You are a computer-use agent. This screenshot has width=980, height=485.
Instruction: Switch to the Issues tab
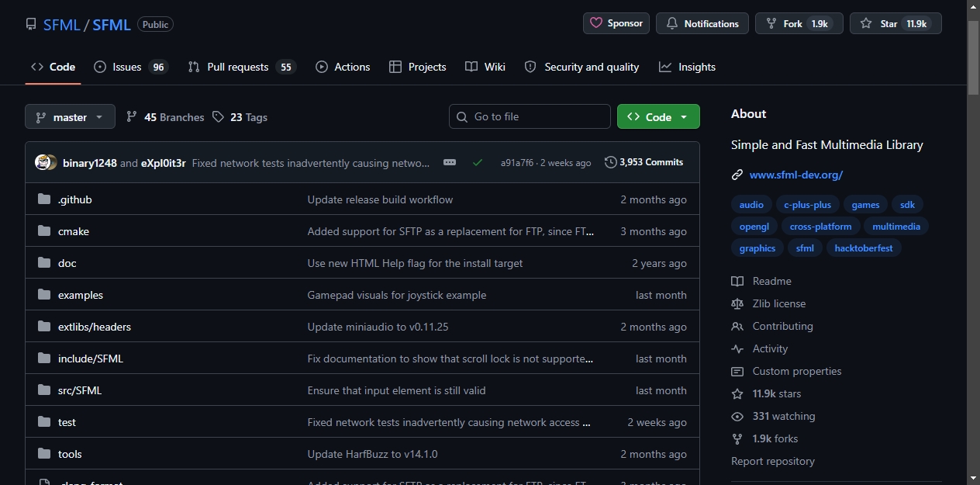[x=130, y=67]
